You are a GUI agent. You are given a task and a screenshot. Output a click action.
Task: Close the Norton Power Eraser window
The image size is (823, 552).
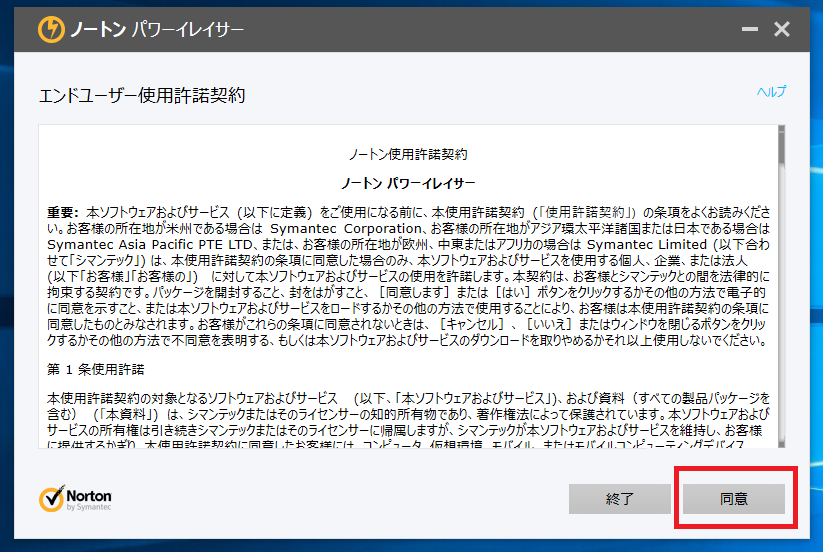(x=782, y=29)
